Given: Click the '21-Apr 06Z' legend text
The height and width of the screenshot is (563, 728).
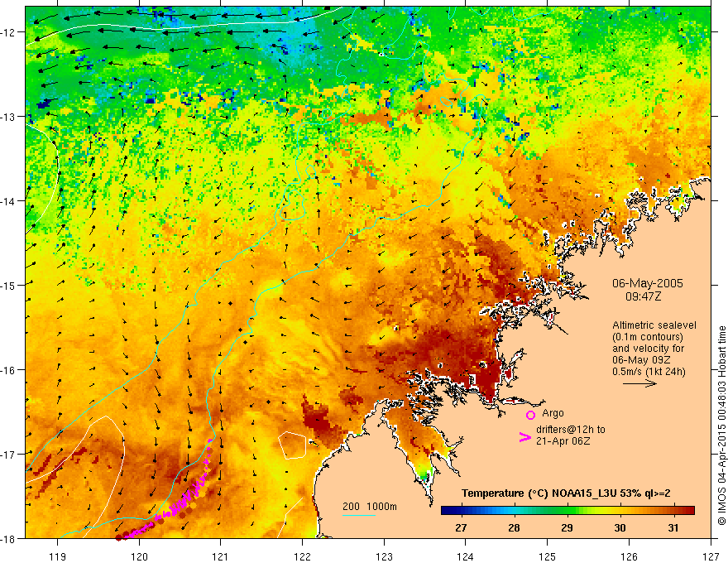Looking at the screenshot, I should 563,441.
